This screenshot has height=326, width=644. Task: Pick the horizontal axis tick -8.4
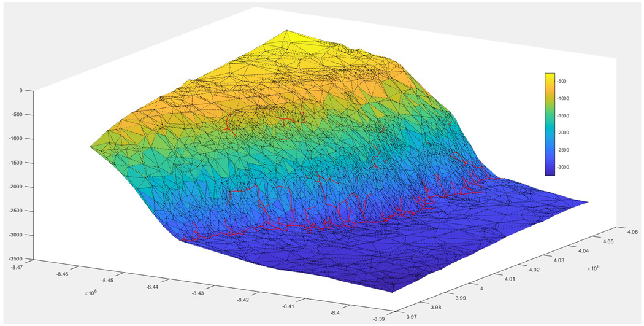click(336, 314)
